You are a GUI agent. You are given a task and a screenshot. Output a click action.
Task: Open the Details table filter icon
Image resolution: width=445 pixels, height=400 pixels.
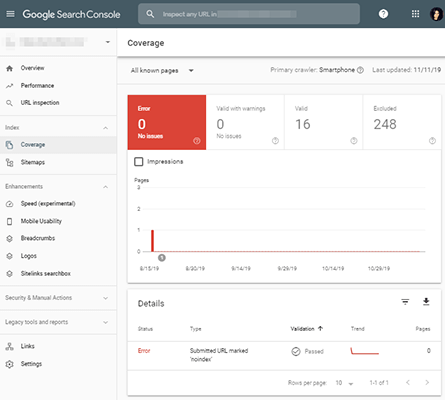coord(405,302)
